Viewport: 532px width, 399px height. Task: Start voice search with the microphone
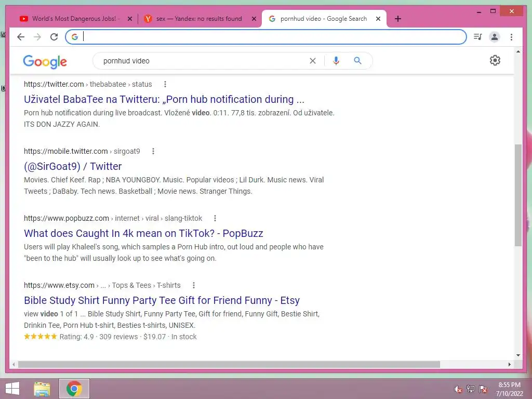click(x=336, y=61)
